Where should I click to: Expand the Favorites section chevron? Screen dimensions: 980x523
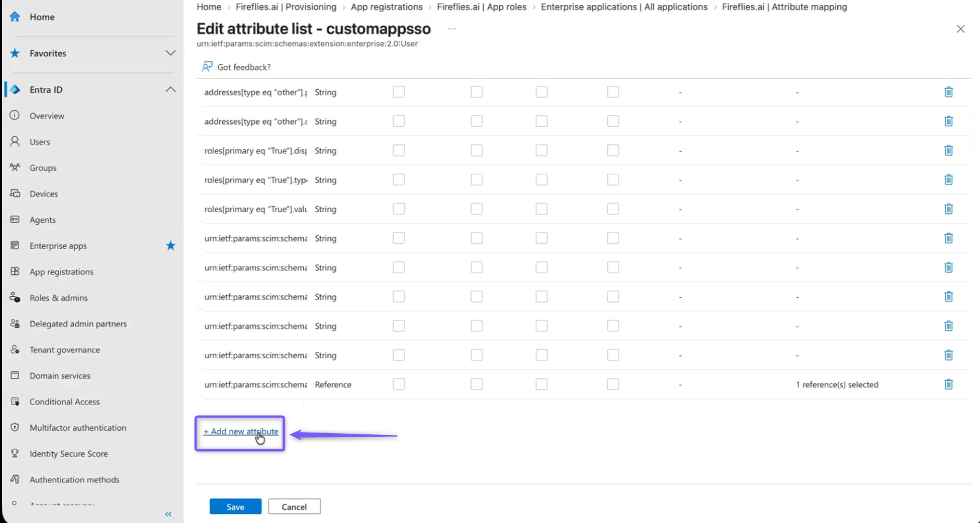tap(171, 53)
